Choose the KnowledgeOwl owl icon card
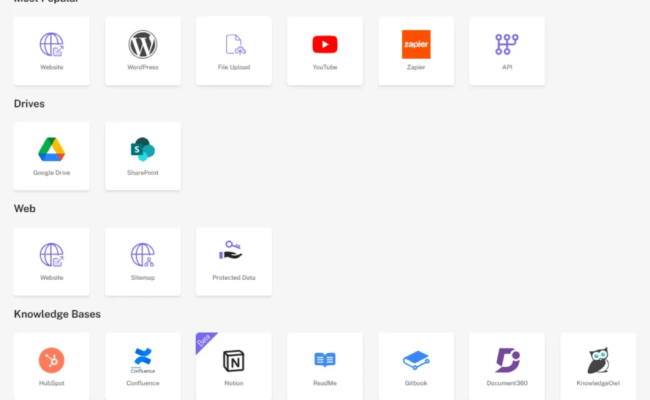This screenshot has width=650, height=400. pyautogui.click(x=598, y=366)
